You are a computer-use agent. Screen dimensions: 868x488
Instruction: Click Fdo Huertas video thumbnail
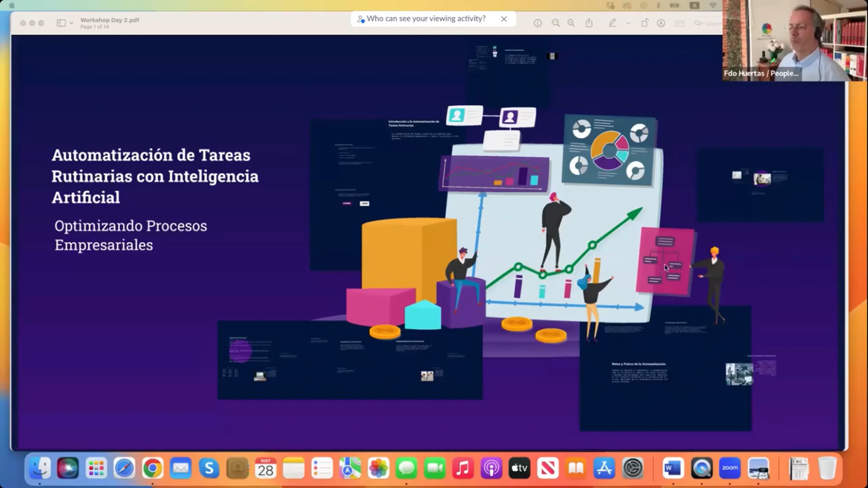click(x=795, y=40)
